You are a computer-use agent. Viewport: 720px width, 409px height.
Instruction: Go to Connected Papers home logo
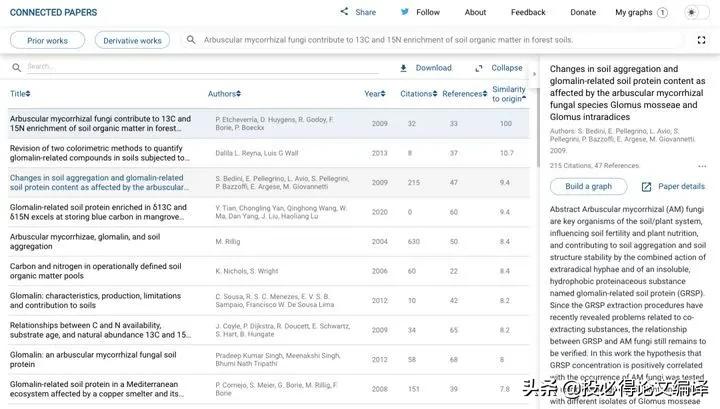tap(53, 12)
